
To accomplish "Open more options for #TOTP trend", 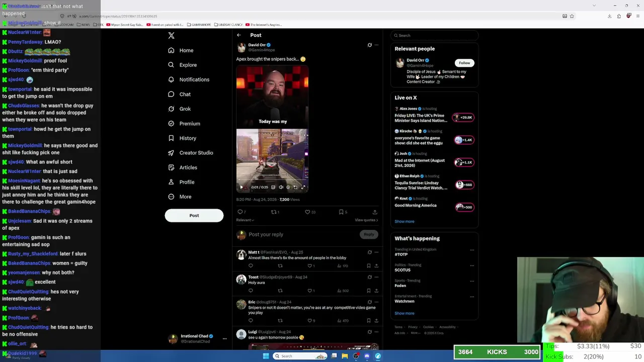I will coord(472,250).
